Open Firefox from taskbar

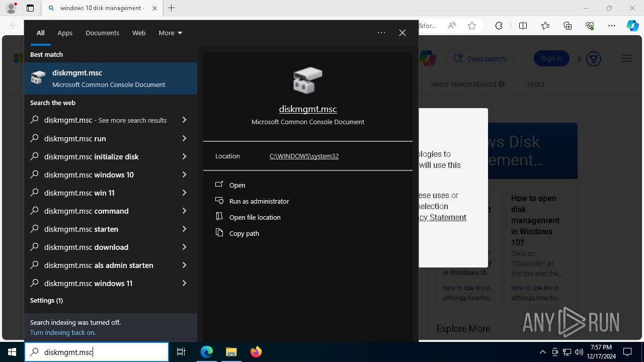pyautogui.click(x=256, y=352)
